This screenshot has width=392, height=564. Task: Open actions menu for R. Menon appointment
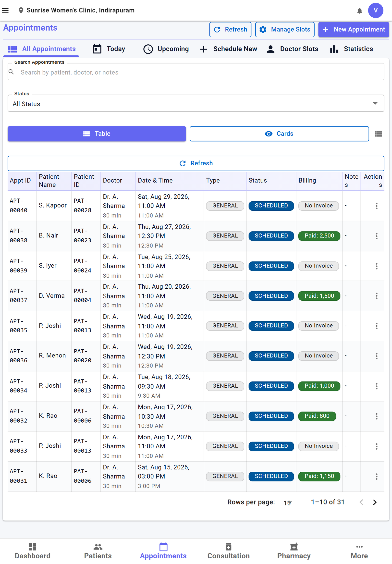[x=377, y=356]
